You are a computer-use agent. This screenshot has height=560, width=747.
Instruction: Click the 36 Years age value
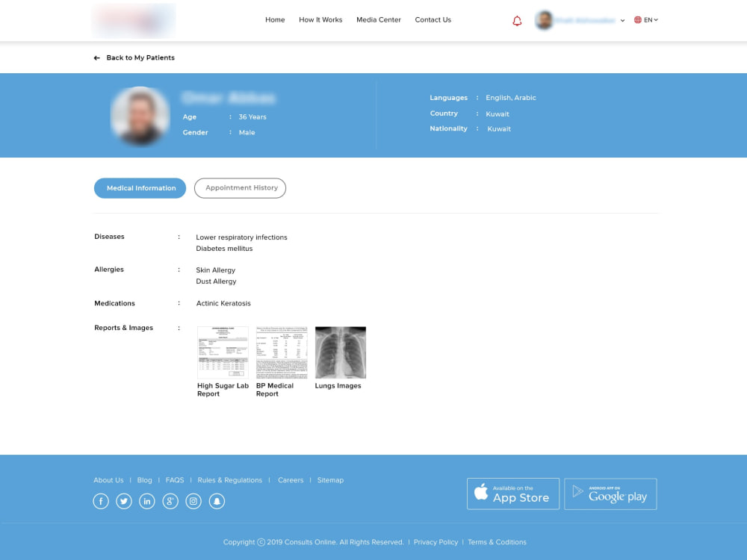click(252, 116)
